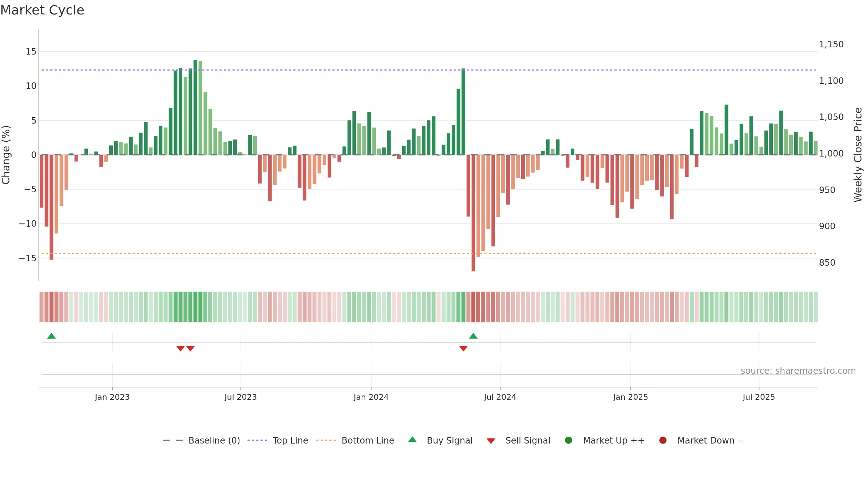This screenshot has width=868, height=488.
Task: Click the Jan 2024 axis label
Action: (x=371, y=397)
